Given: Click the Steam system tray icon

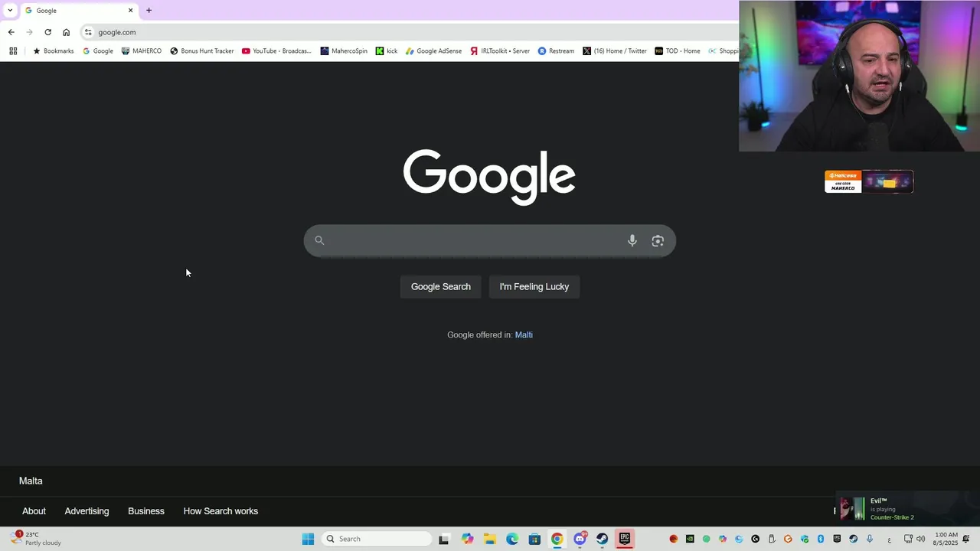Looking at the screenshot, I should point(853,539).
